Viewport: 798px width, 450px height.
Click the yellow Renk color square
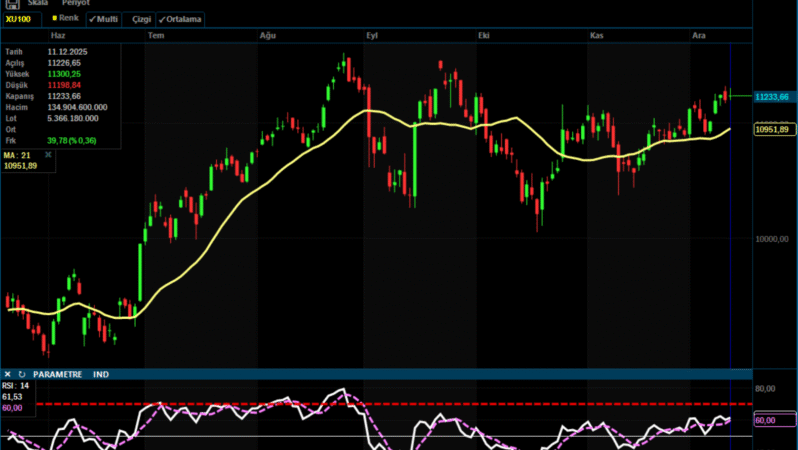(54, 19)
